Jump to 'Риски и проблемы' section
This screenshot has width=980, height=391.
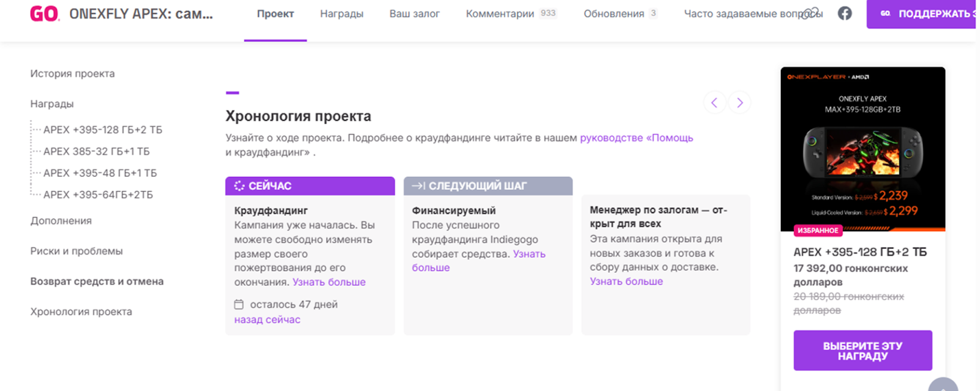(x=77, y=251)
